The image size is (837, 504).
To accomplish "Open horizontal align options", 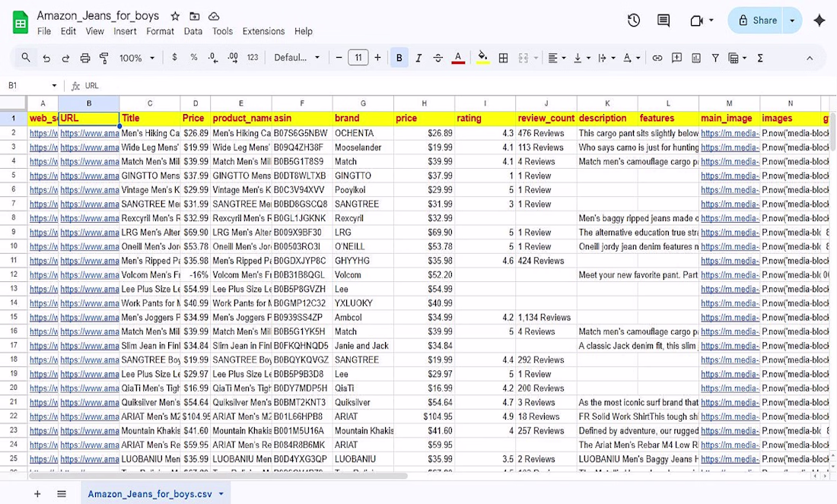I will [x=556, y=58].
